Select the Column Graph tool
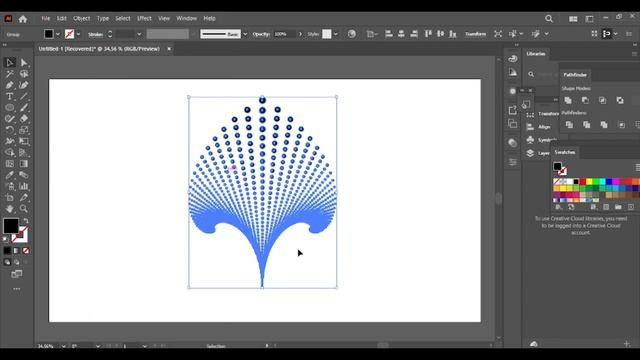This screenshot has height=360, width=640. pos(24,187)
